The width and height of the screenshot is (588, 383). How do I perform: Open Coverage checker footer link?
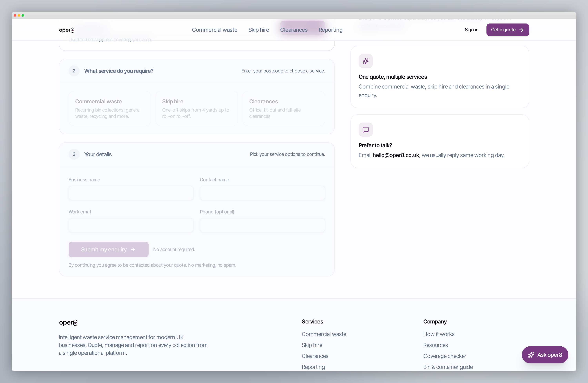[x=445, y=356]
